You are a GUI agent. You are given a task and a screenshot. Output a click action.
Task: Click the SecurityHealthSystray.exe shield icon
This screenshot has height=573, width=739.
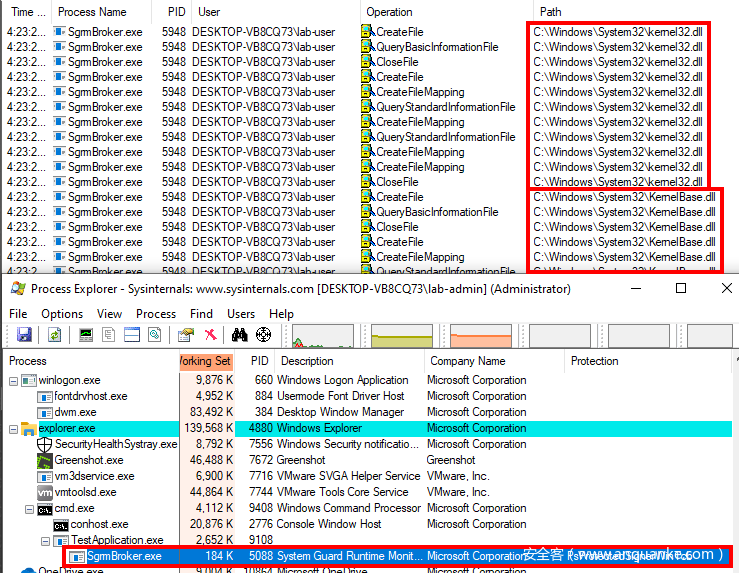tap(44, 444)
